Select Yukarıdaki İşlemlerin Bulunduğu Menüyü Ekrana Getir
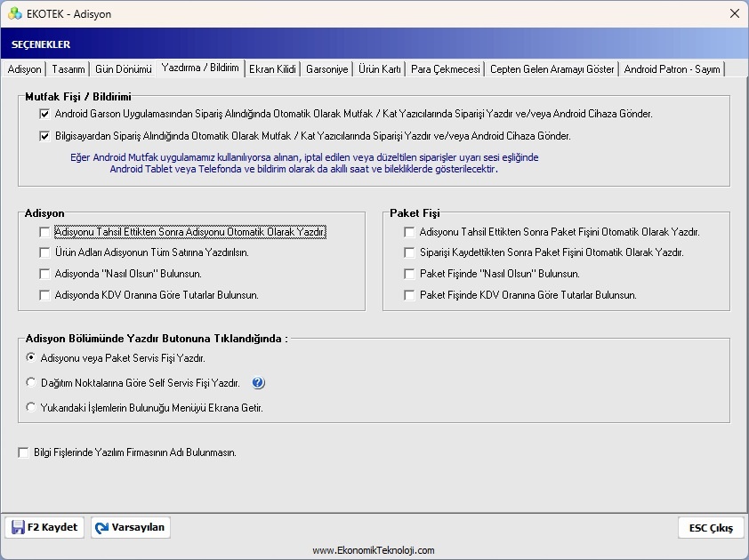749x560 pixels. [31, 407]
